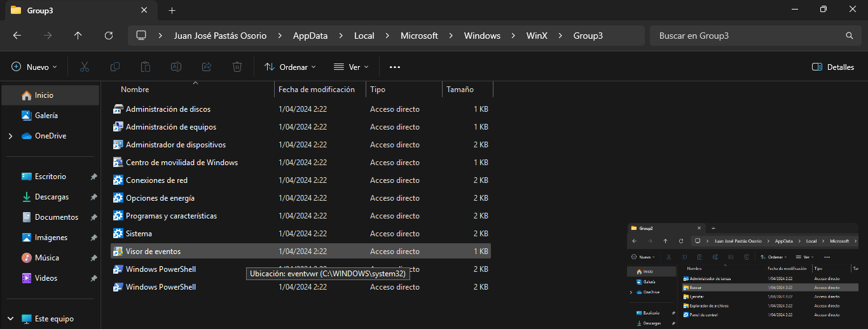868x329 pixels.
Task: Click the Share toolbar icon
Action: coord(207,67)
